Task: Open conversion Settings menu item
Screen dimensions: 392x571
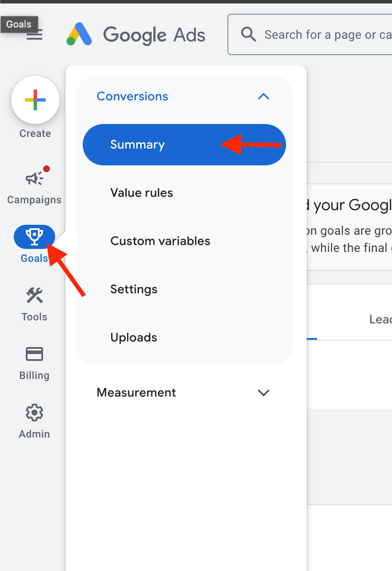Action: [x=184, y=289]
